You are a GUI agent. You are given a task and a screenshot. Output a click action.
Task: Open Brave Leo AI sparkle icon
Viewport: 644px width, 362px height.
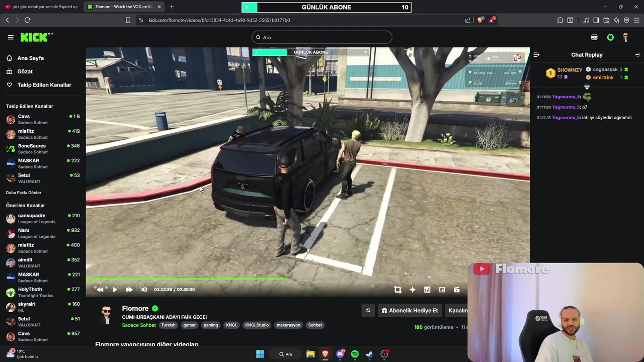tap(616, 20)
